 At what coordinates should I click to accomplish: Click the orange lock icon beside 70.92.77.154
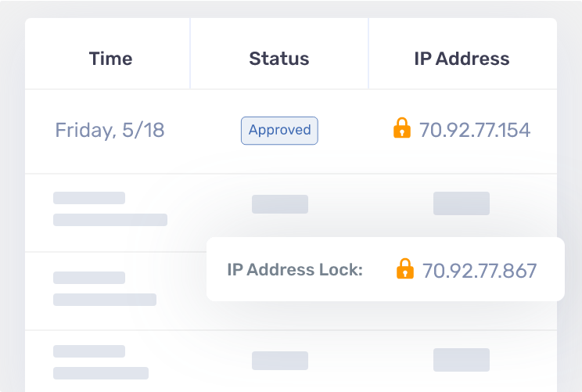(402, 128)
